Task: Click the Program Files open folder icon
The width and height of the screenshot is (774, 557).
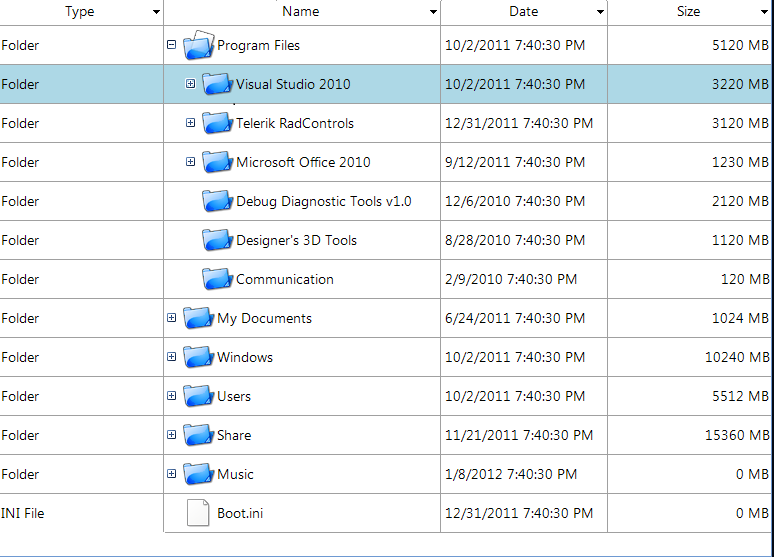Action: (x=199, y=45)
